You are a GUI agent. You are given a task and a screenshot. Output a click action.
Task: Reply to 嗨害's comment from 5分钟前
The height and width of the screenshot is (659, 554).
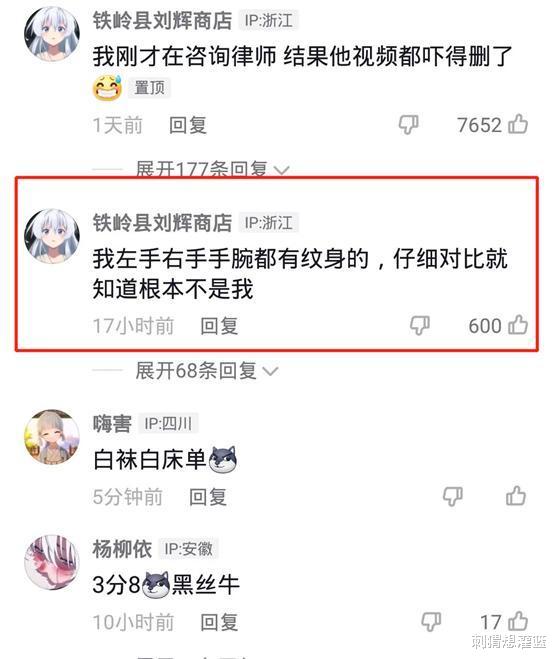(208, 497)
